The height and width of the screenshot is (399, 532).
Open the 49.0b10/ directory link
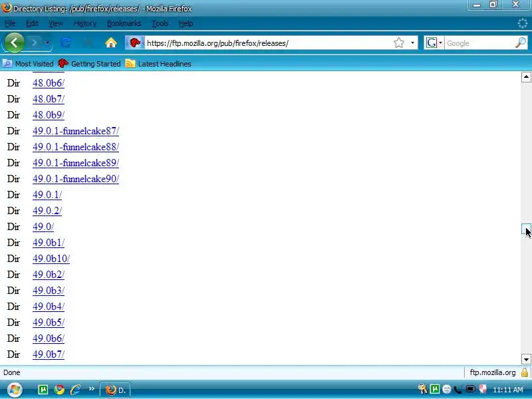click(51, 259)
